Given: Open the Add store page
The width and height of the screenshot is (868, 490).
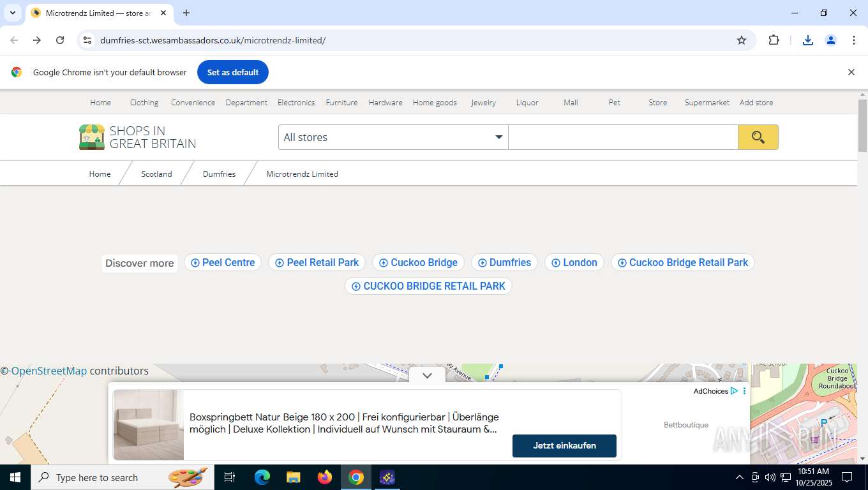Looking at the screenshot, I should pyautogui.click(x=756, y=102).
